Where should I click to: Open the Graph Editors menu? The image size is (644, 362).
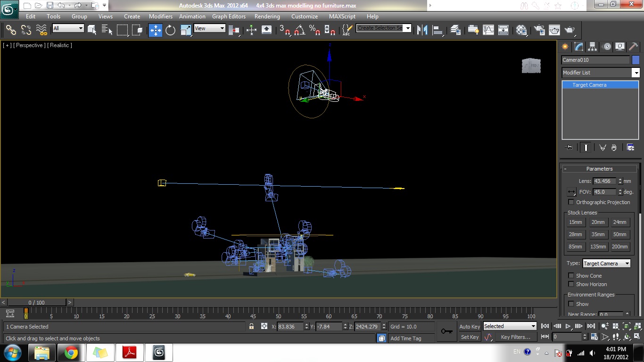point(229,16)
